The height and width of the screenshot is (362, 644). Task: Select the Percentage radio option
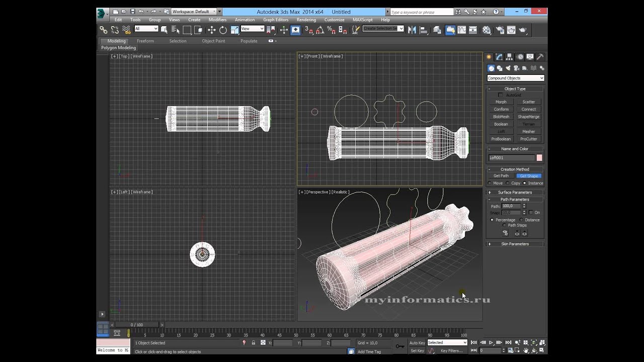pyautogui.click(x=492, y=220)
